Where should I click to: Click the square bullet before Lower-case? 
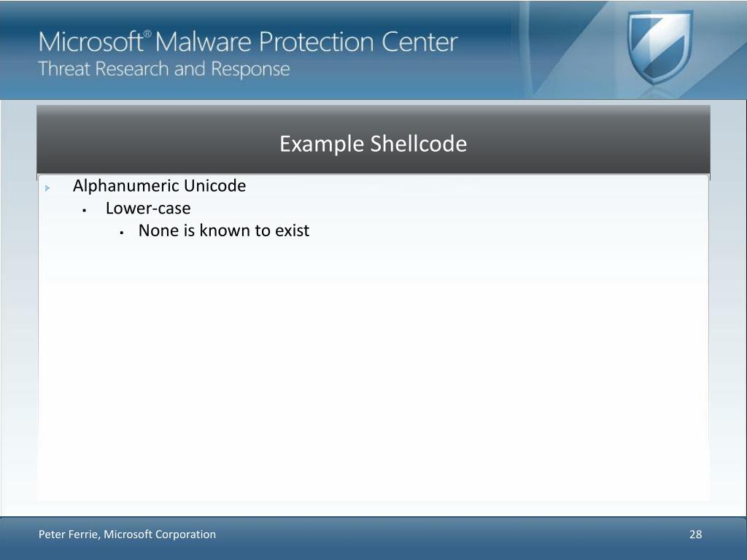tap(85, 210)
